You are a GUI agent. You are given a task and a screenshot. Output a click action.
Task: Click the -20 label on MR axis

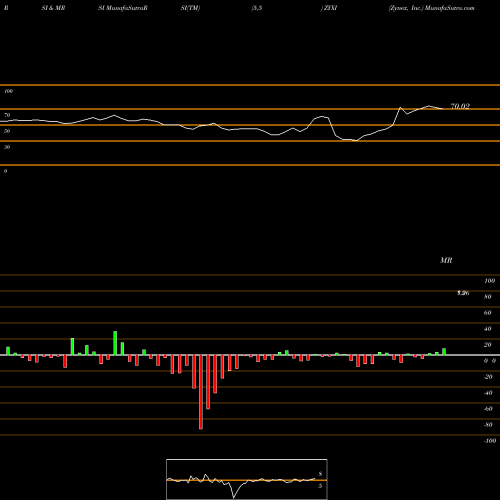pyautogui.click(x=488, y=377)
